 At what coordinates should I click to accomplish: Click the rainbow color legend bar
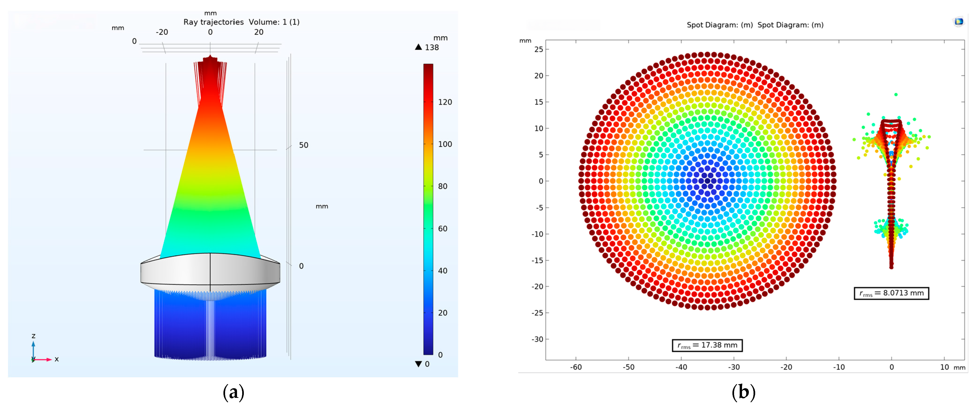click(x=428, y=209)
